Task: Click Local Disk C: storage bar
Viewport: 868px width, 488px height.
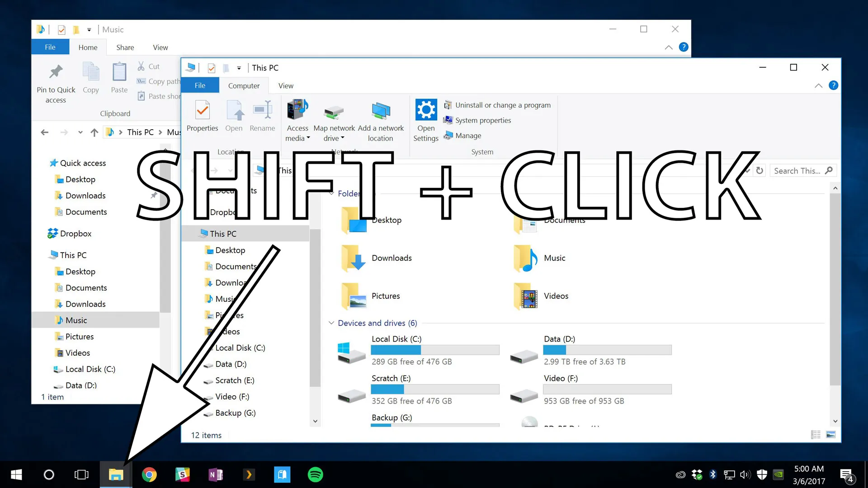Action: [x=434, y=350]
